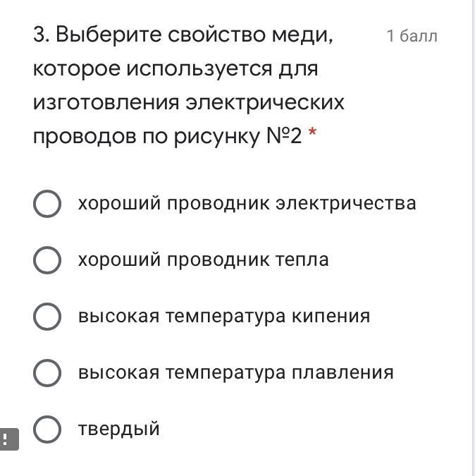The width and height of the screenshot is (475, 476).
Task: Click the 'твердый' answer label text
Action: pos(118,429)
